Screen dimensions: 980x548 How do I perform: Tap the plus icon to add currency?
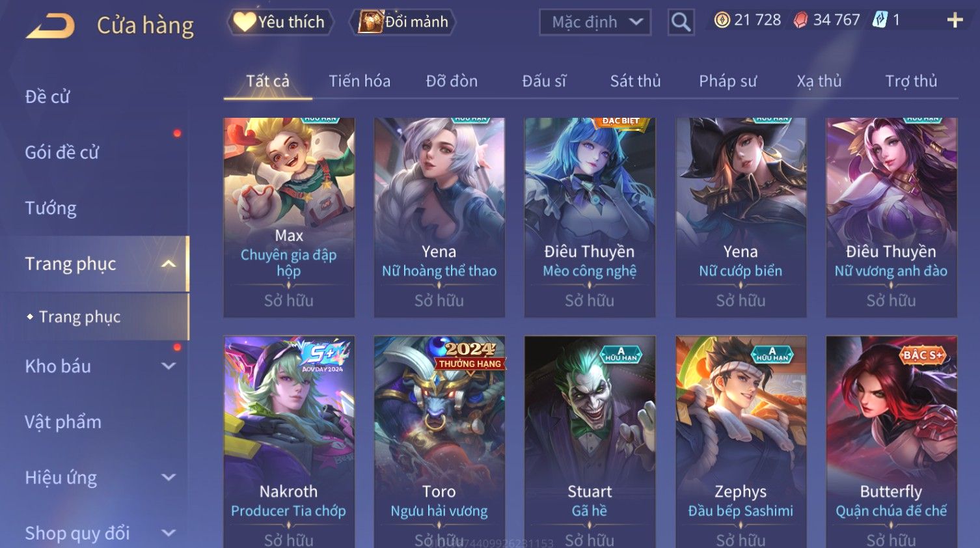coord(955,20)
